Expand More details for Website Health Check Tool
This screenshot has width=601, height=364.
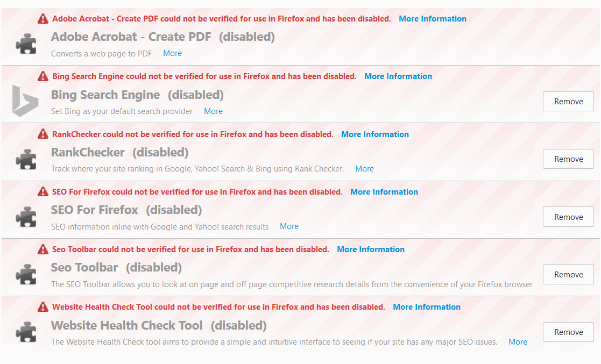[518, 342]
